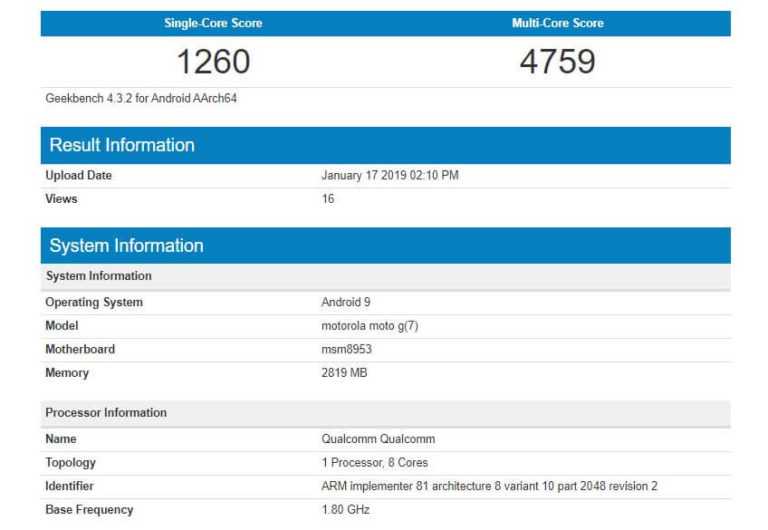Select the multi-core score value 4759
Screen dimensions: 768x530
(557, 62)
